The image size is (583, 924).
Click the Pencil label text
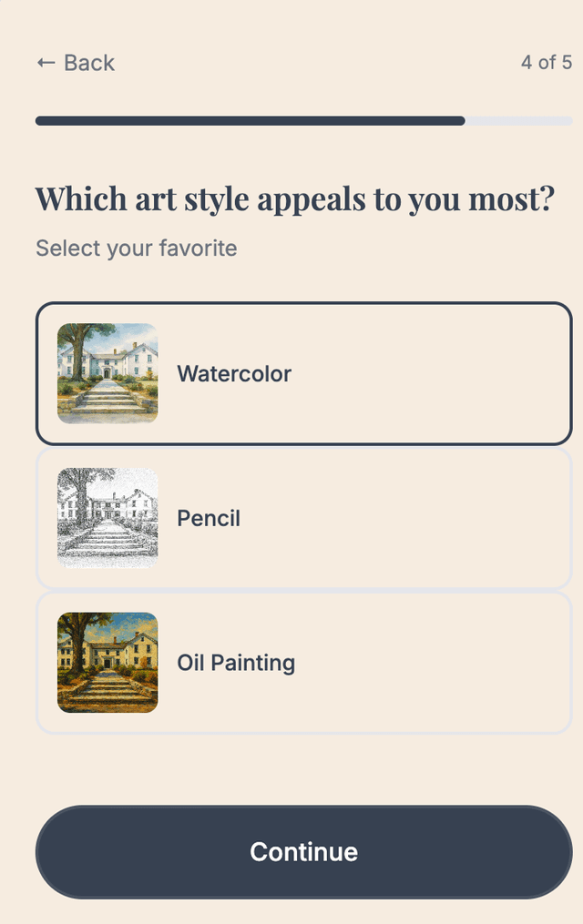pyautogui.click(x=209, y=517)
